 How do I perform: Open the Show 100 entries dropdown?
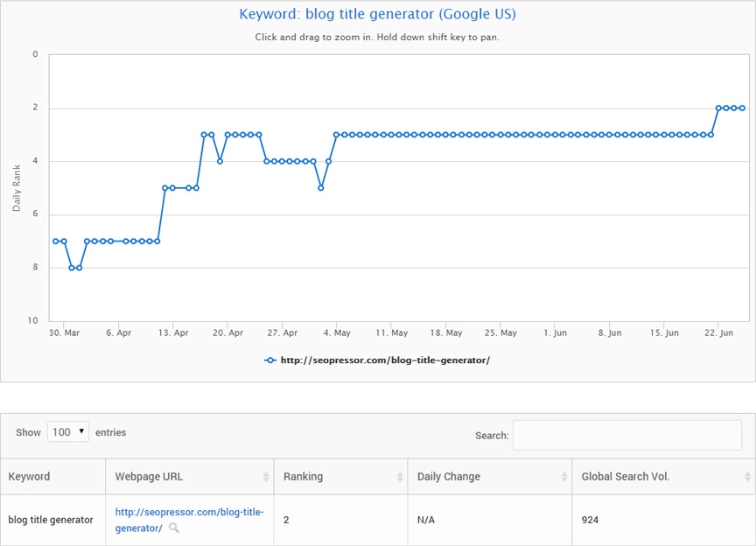(x=68, y=431)
